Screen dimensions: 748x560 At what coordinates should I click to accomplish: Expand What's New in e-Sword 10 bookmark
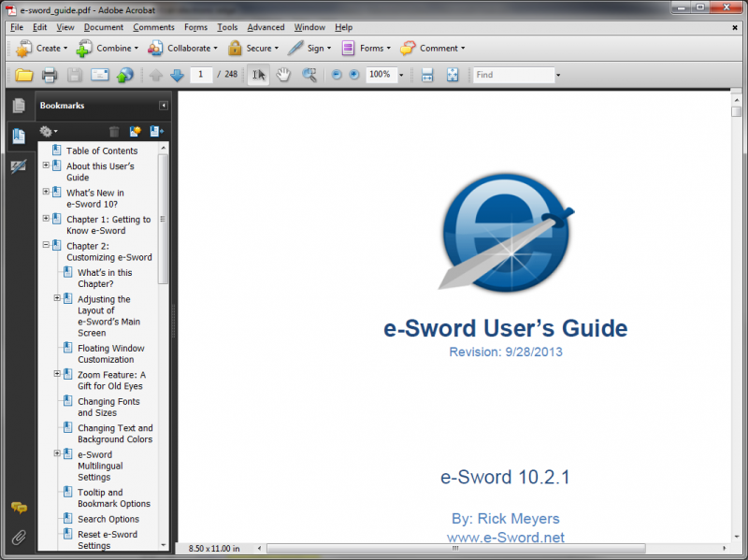[46, 192]
